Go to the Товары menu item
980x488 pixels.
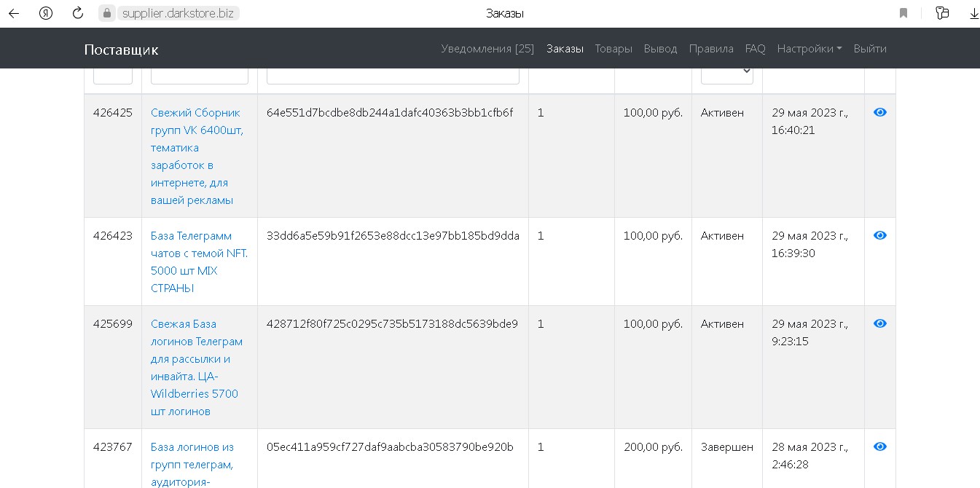pyautogui.click(x=614, y=49)
